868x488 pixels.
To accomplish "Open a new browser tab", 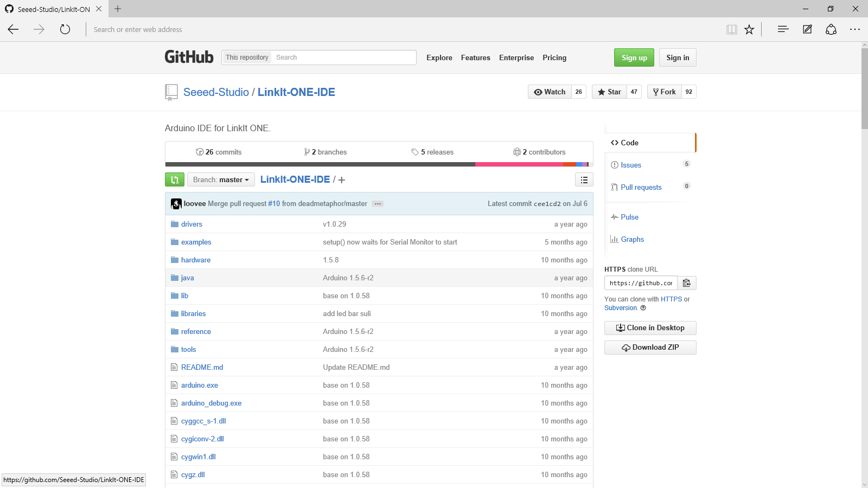I will [118, 9].
